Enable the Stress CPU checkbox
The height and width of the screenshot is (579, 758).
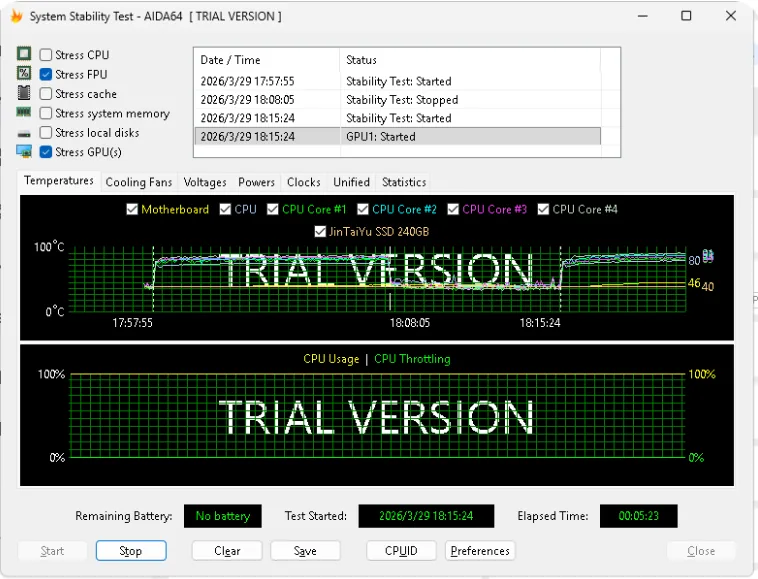click(46, 55)
